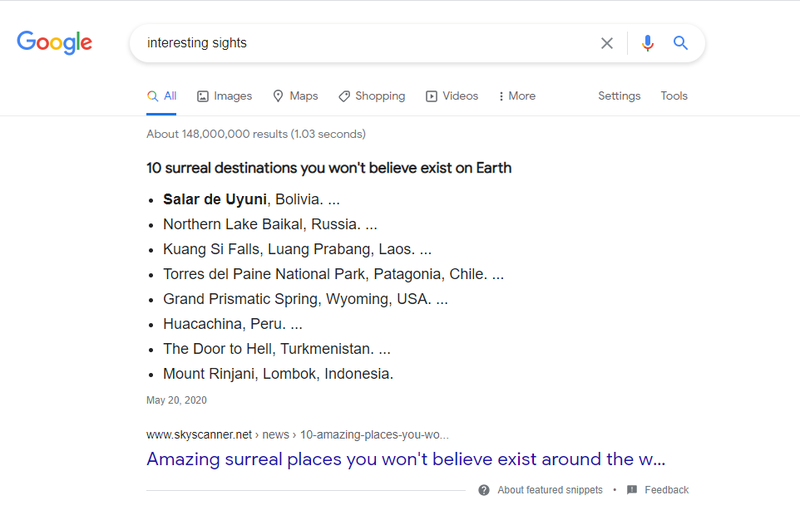800x515 pixels.
Task: Click the Videos play icon
Action: 431,96
